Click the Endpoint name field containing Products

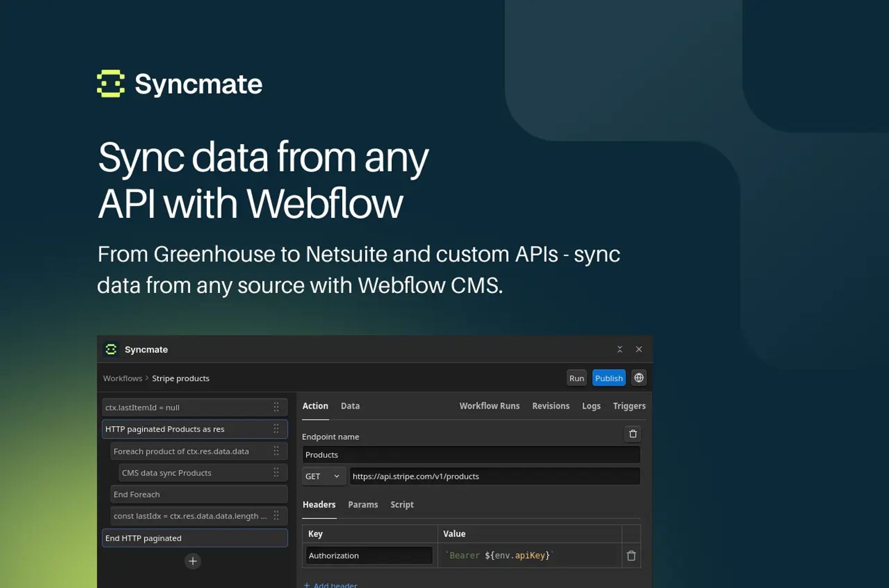click(x=471, y=455)
